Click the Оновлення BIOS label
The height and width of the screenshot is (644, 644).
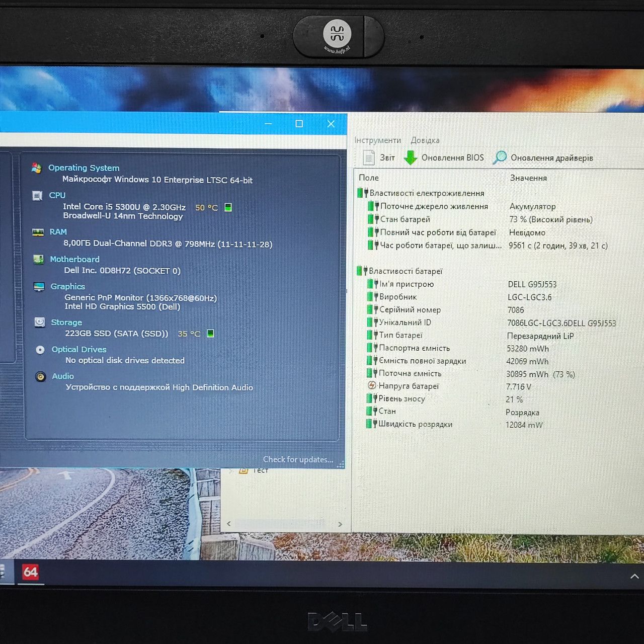(452, 158)
